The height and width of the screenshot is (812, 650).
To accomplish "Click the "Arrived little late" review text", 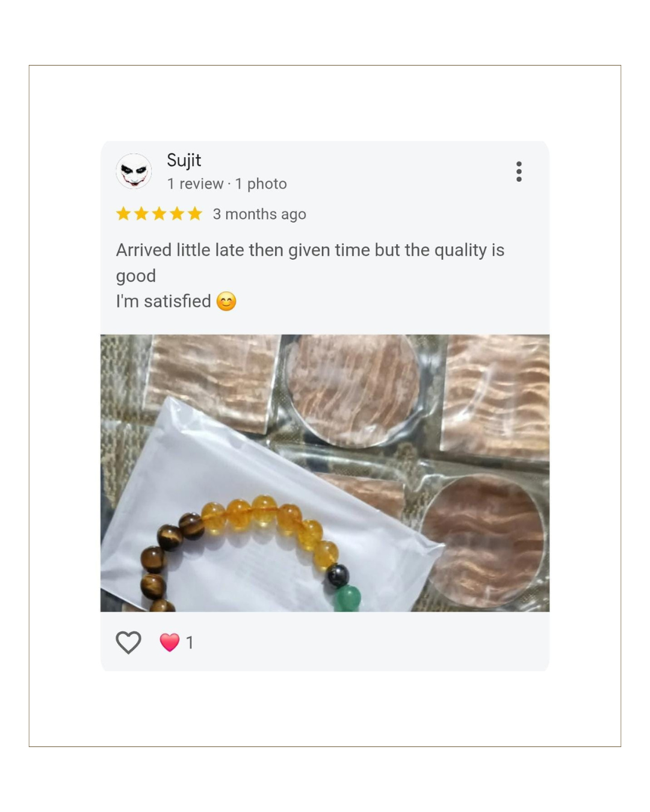I will [x=310, y=250].
